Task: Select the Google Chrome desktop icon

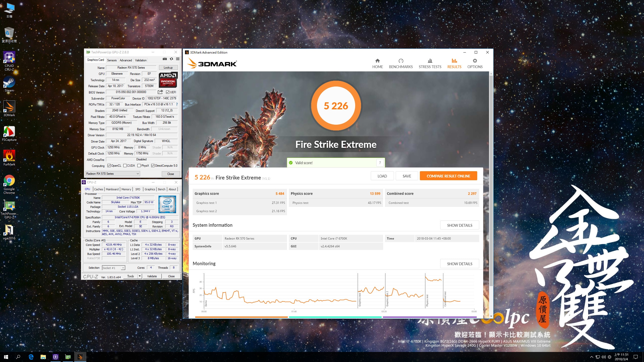Action: tap(9, 185)
